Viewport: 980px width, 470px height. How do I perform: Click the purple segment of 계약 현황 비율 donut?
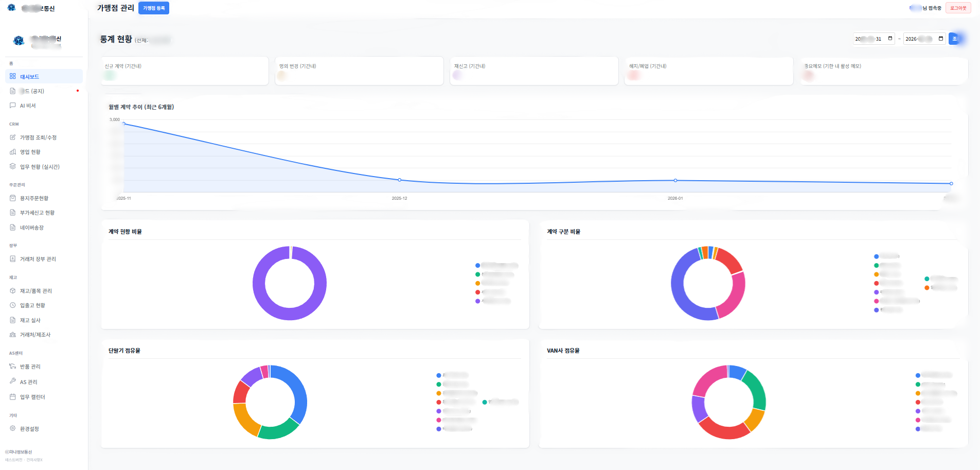[259, 283]
